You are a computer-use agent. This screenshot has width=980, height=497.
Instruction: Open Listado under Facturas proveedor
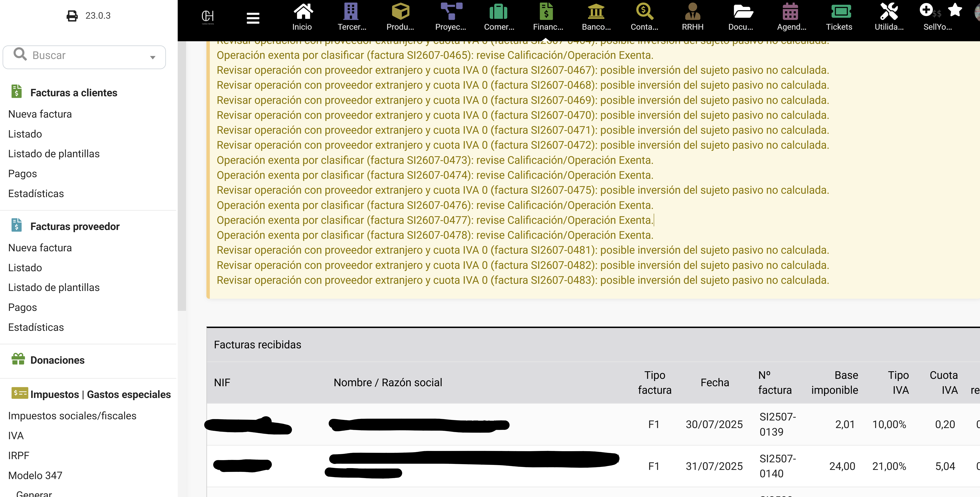pyautogui.click(x=25, y=268)
